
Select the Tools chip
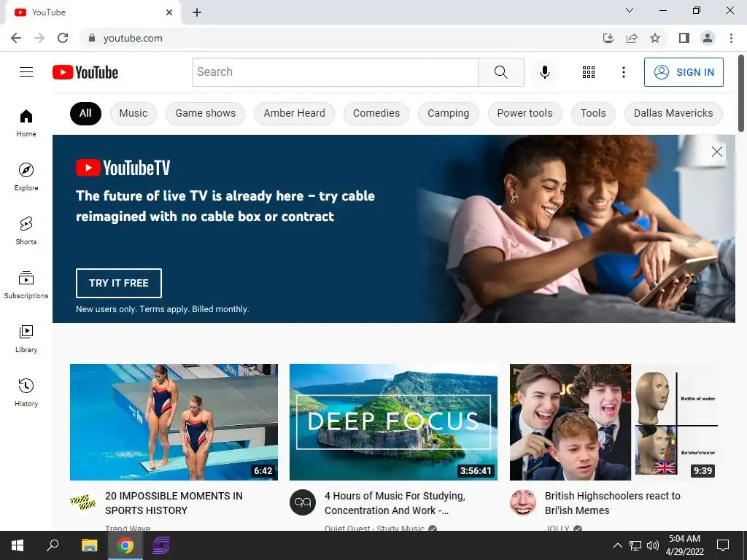593,113
